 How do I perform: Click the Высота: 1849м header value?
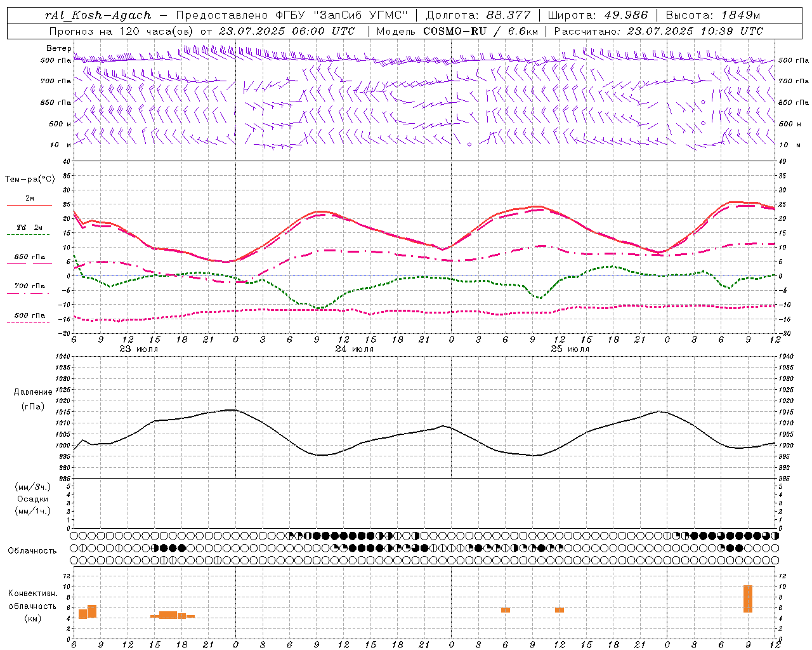(x=713, y=15)
